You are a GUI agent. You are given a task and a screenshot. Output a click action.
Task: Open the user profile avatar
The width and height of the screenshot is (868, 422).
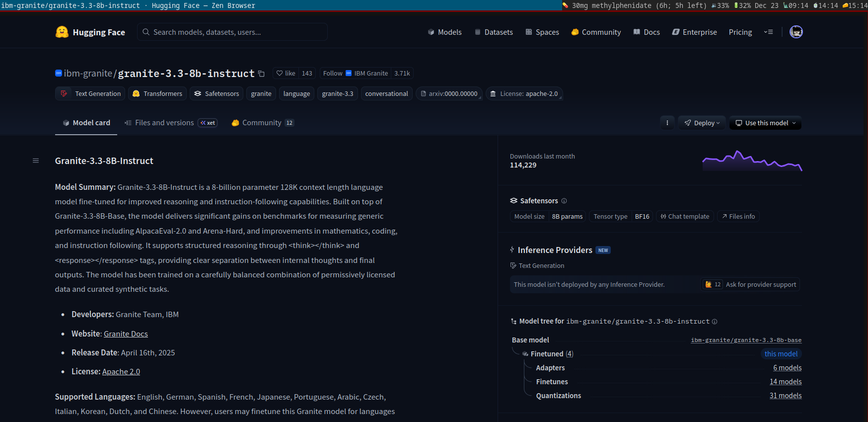point(796,32)
